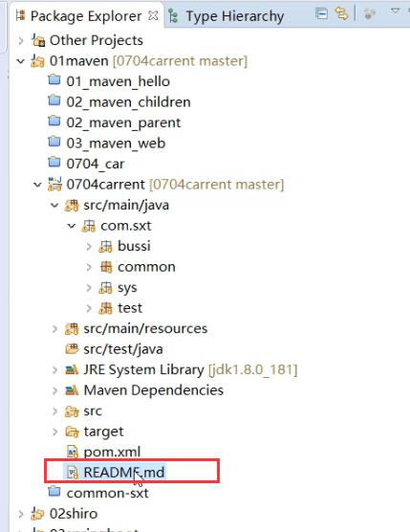Select the 02shiro label
The width and height of the screenshot is (410, 532).
[x=74, y=514]
